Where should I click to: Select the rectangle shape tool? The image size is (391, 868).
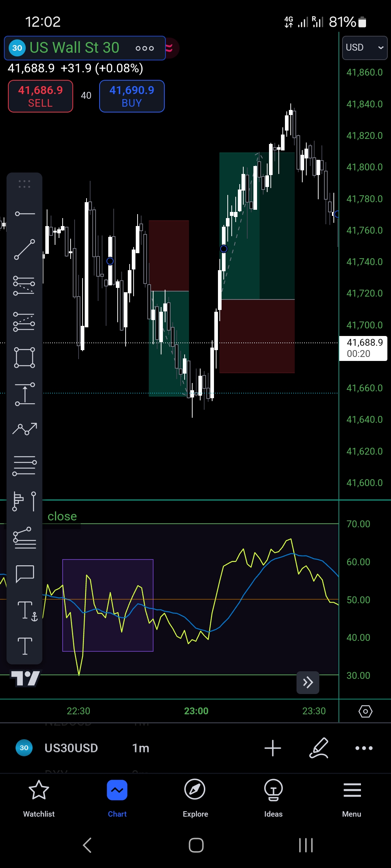25,357
